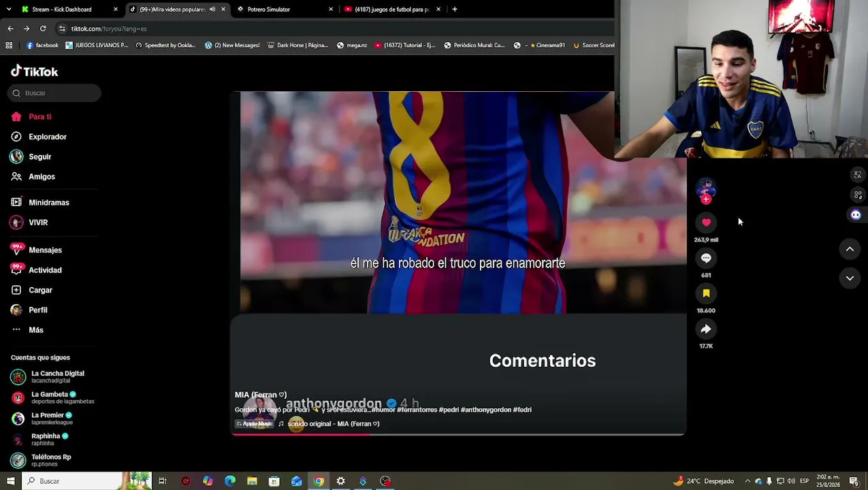Open the mega.nz bookmark

[x=352, y=46]
